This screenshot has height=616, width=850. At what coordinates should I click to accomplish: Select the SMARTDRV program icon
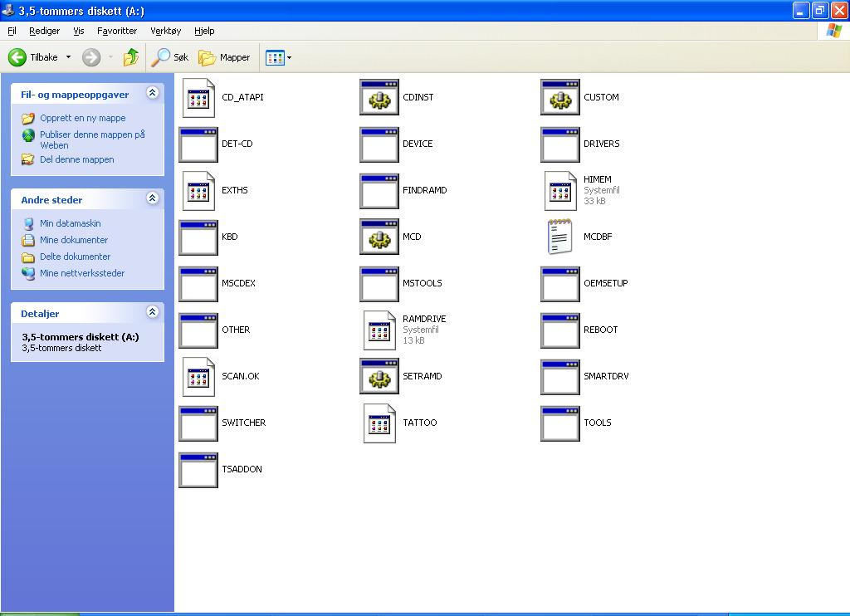click(560, 378)
